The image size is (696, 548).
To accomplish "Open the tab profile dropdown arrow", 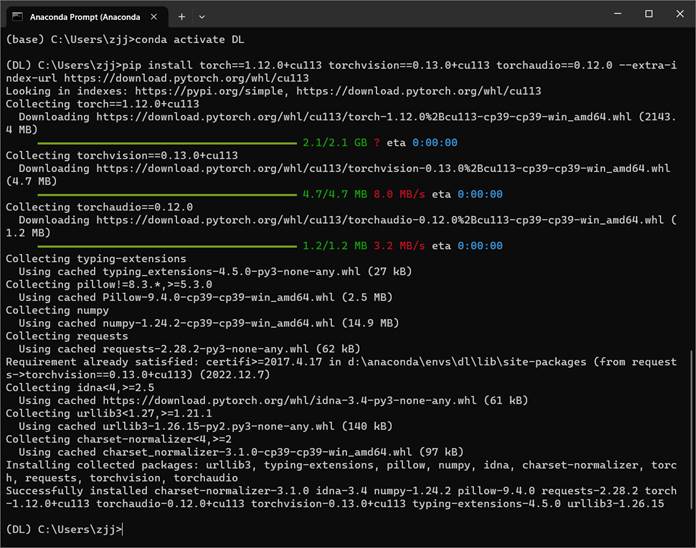I will 202,17.
